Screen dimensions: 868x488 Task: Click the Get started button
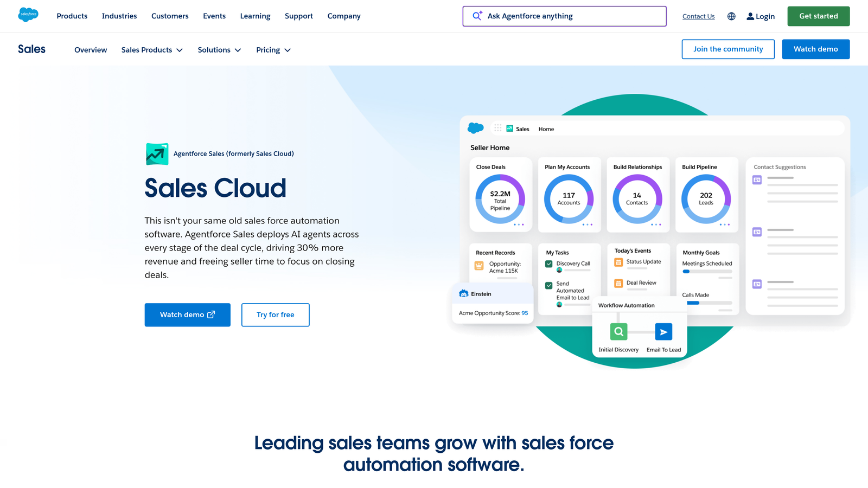pos(819,16)
